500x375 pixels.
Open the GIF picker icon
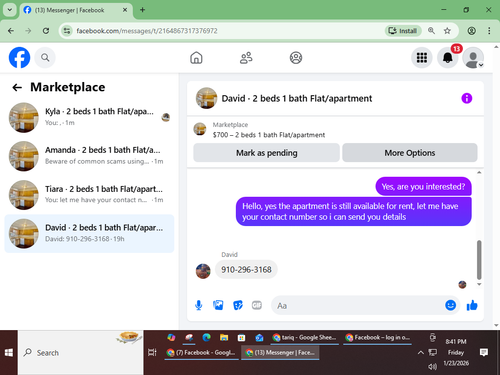[257, 305]
